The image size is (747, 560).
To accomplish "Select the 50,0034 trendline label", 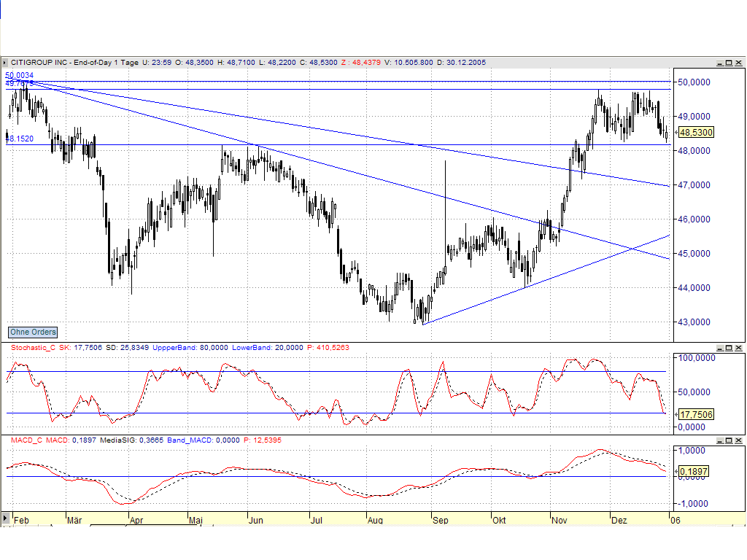I will [x=18, y=75].
